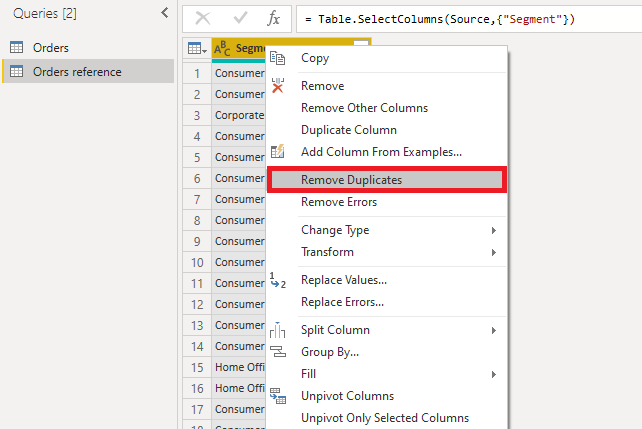
Task: Click the Split Column icon
Action: 278,330
